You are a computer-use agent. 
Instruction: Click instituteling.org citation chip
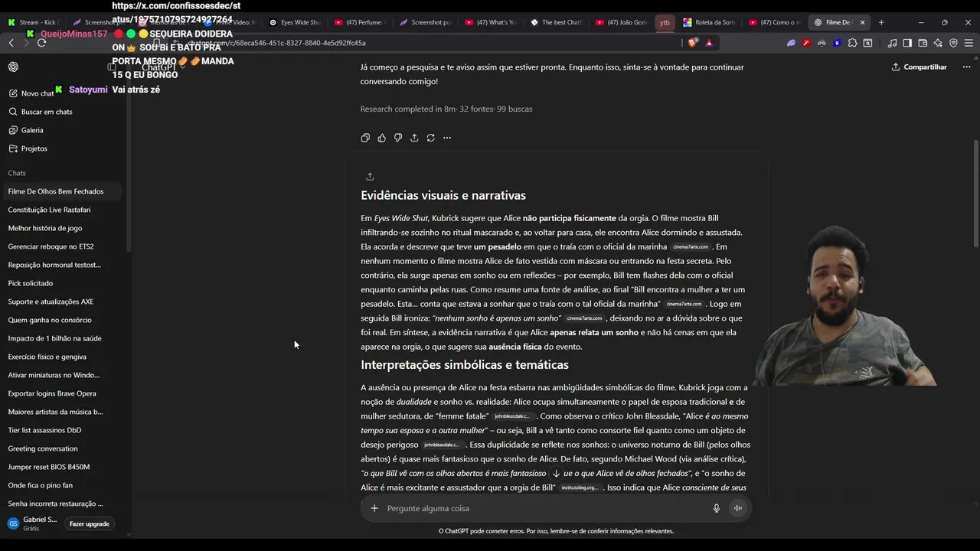tap(580, 487)
